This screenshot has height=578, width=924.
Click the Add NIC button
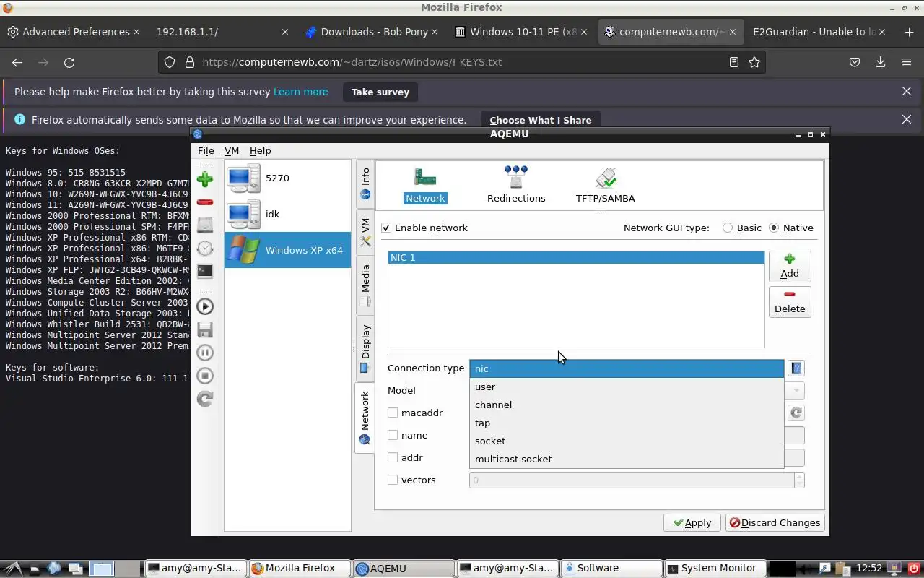click(x=790, y=266)
